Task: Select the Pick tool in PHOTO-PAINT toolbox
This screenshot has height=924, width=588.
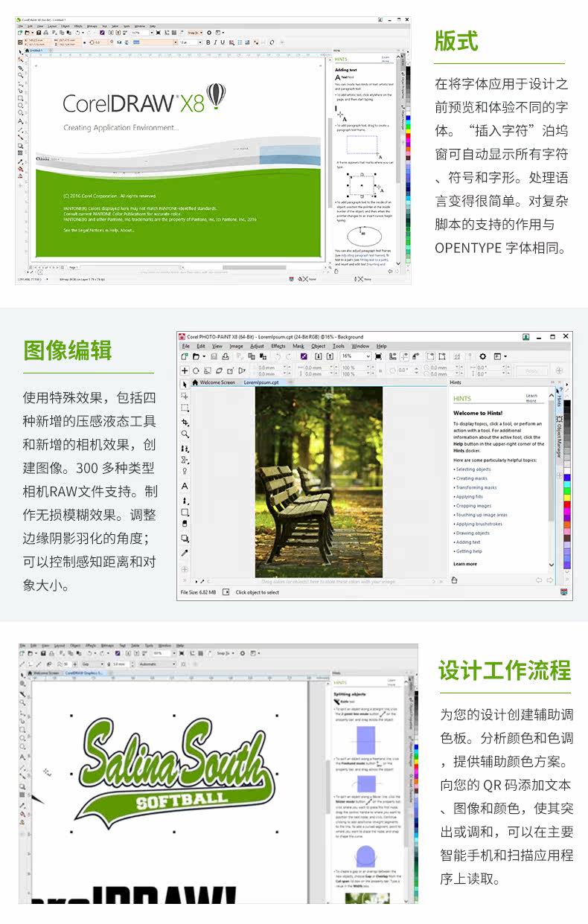Action: click(x=185, y=384)
